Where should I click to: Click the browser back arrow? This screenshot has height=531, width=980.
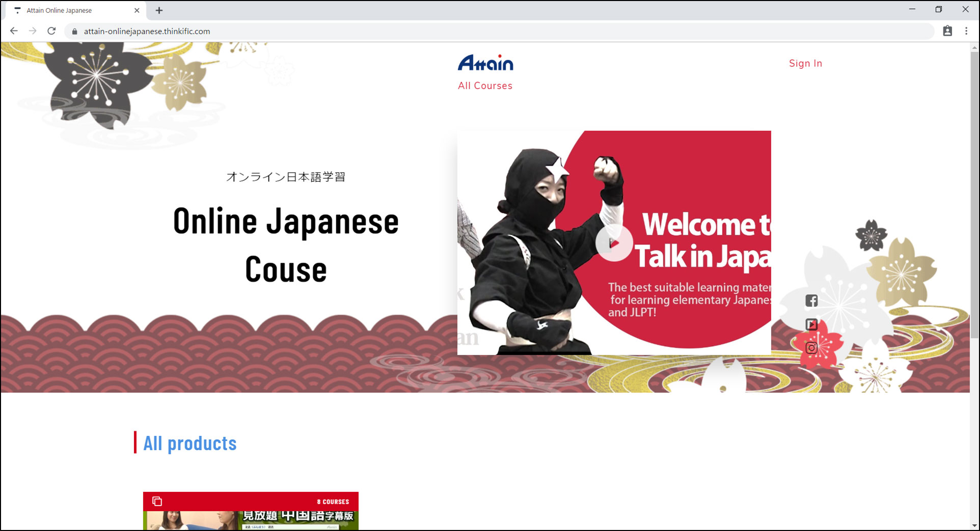click(x=14, y=31)
